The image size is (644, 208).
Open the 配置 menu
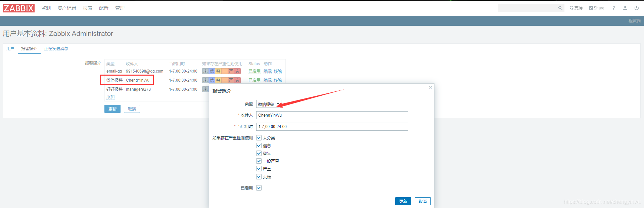point(104,8)
